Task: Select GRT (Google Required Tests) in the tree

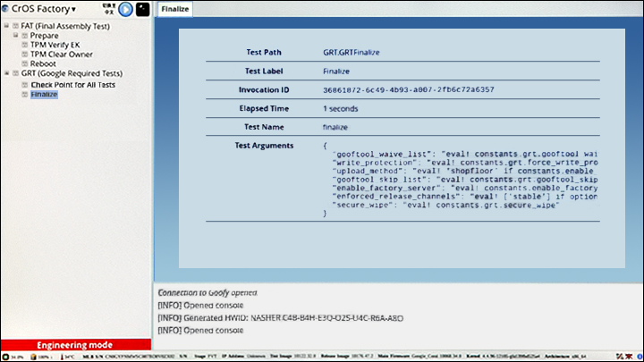Action: tap(72, 73)
